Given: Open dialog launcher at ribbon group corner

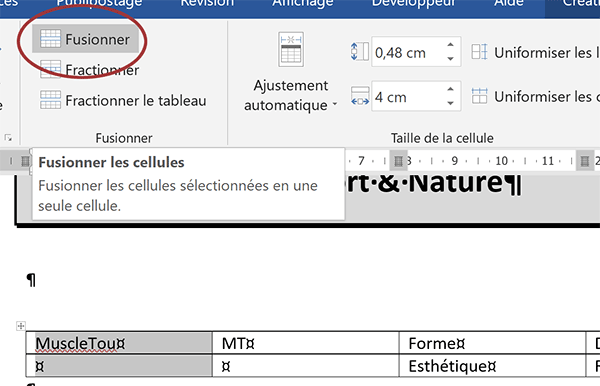Looking at the screenshot, I should click(8, 137).
